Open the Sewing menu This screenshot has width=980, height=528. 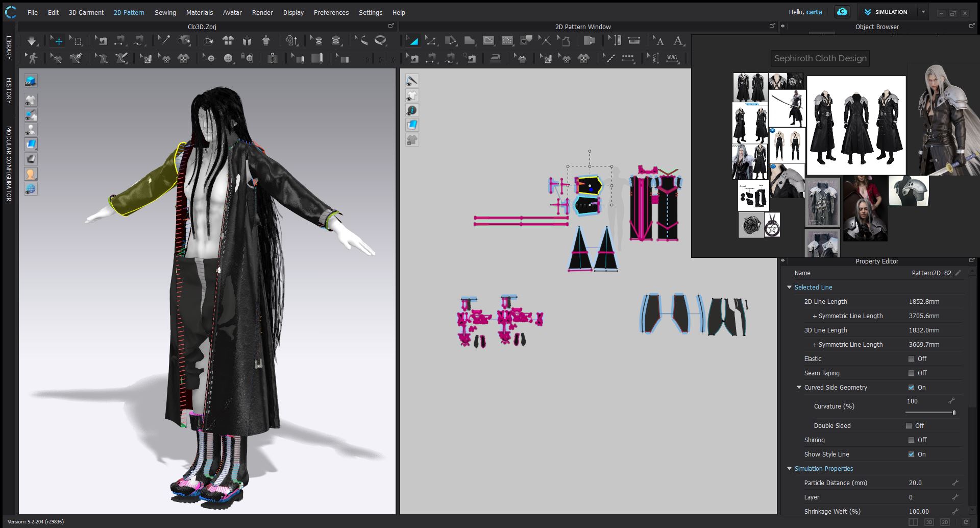(x=165, y=12)
